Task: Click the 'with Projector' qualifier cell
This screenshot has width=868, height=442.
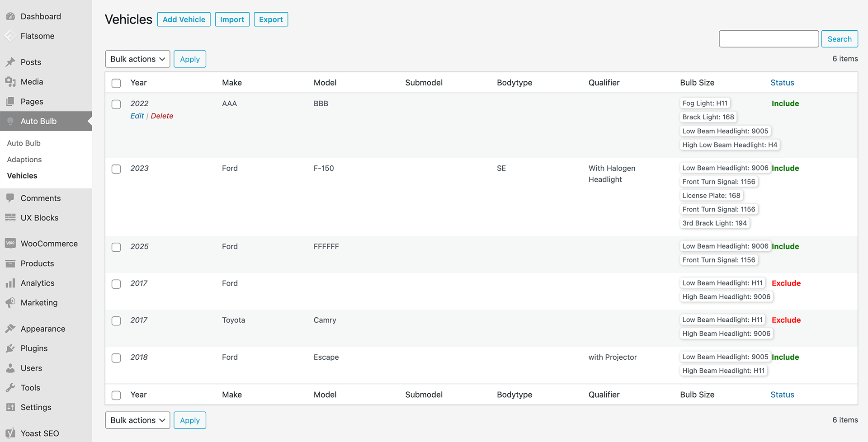Action: click(x=613, y=357)
